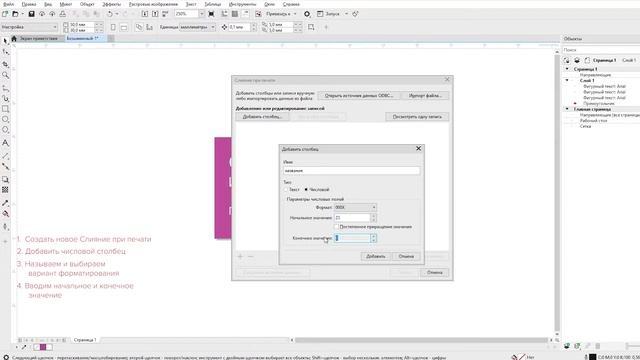Screen dimensions: 640x360
Task: Click the Добавить столбец button
Action: click(x=262, y=117)
